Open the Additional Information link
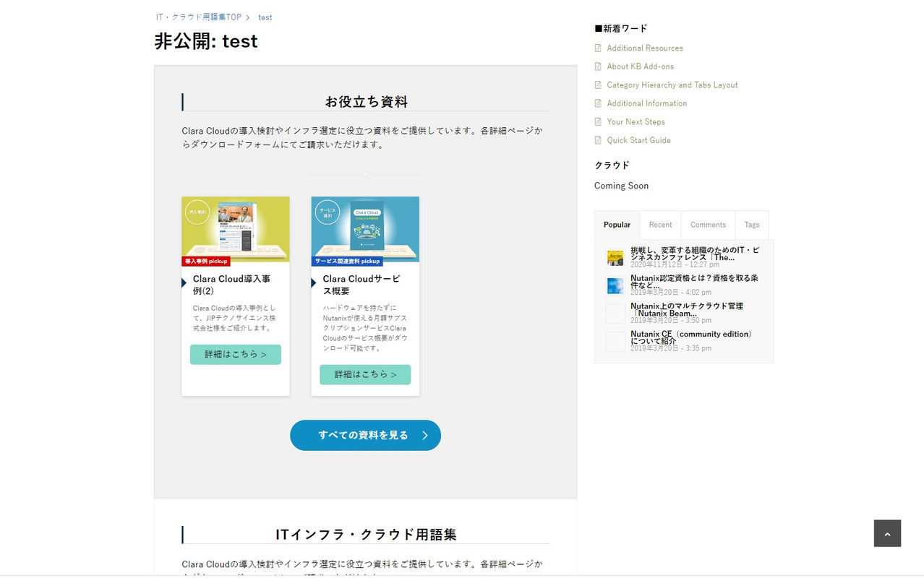The width and height of the screenshot is (924, 578). point(647,103)
